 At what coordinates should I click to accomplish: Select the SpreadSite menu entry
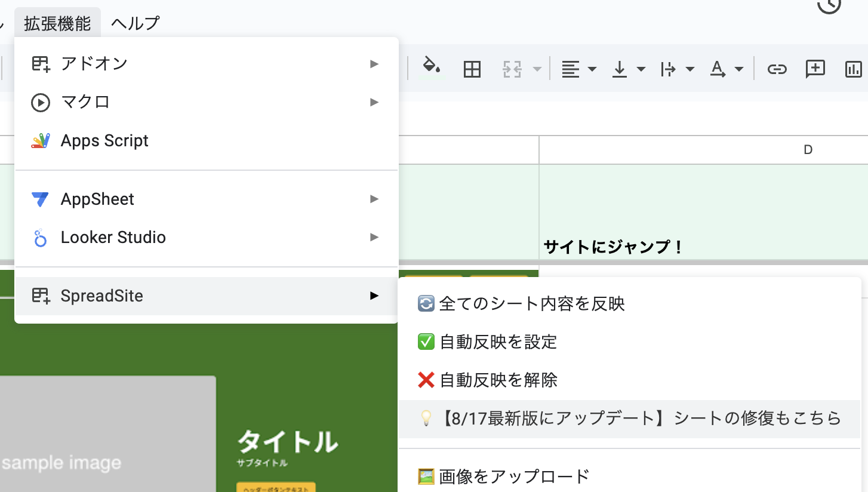tap(206, 296)
